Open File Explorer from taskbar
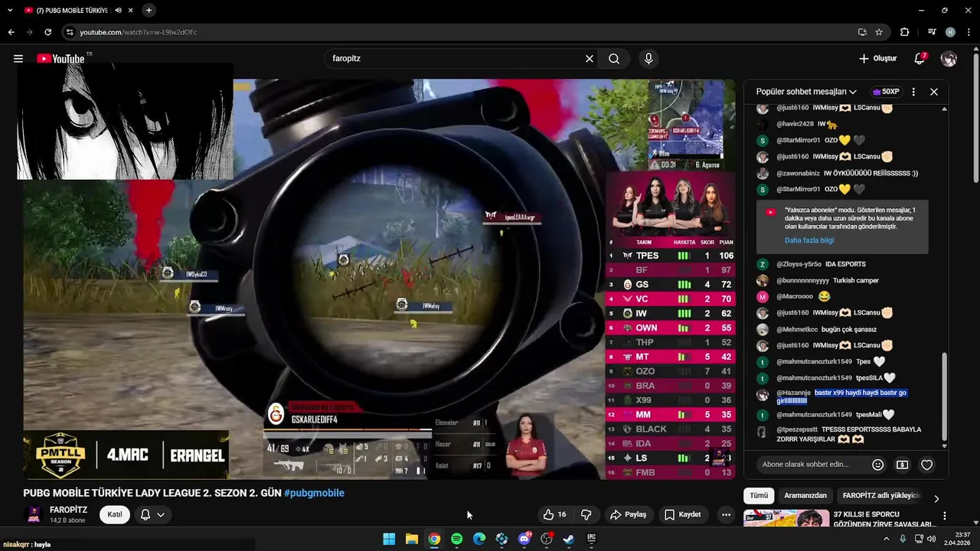Image resolution: width=980 pixels, height=551 pixels. click(412, 539)
